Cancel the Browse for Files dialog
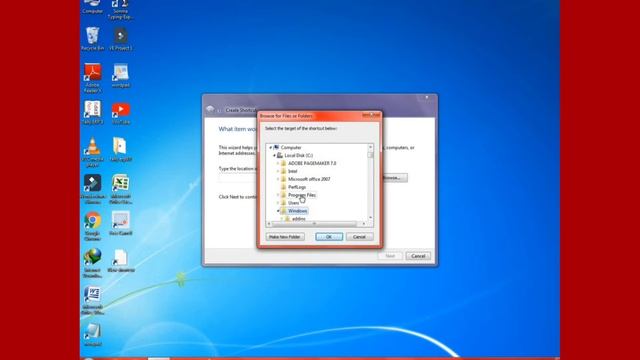The width and height of the screenshot is (640, 360). tap(359, 237)
